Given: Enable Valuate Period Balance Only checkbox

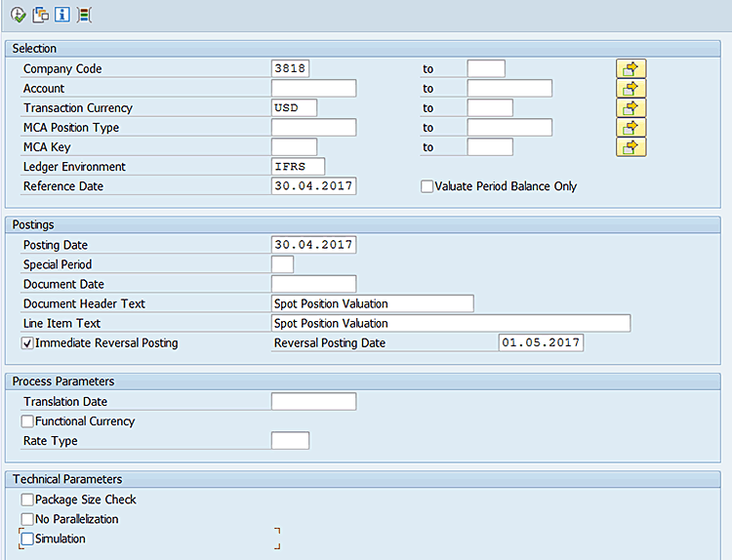Looking at the screenshot, I should click(x=427, y=186).
